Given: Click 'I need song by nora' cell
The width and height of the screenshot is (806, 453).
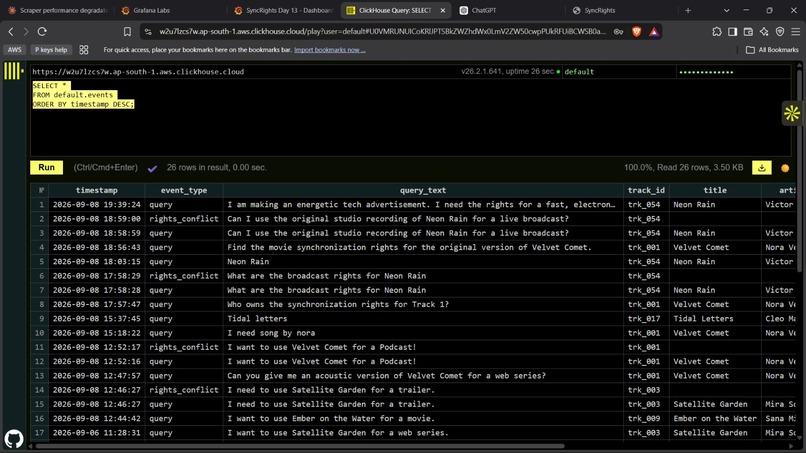Looking at the screenshot, I should point(423,333).
